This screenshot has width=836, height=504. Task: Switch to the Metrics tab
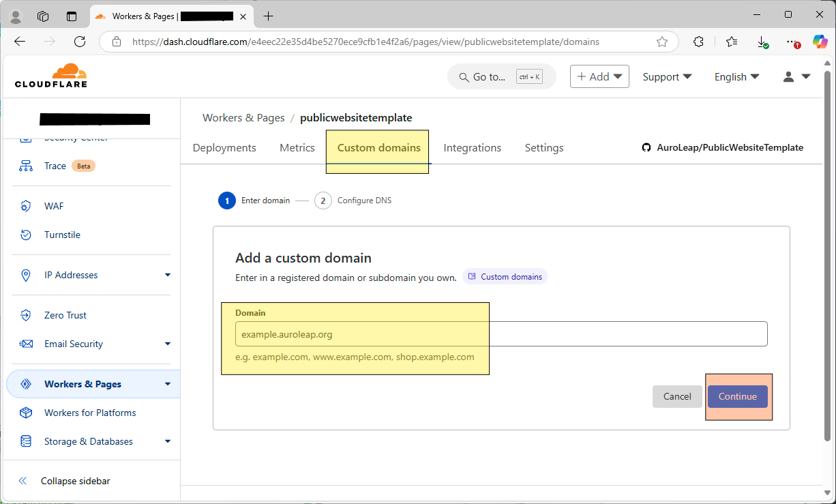pyautogui.click(x=297, y=147)
